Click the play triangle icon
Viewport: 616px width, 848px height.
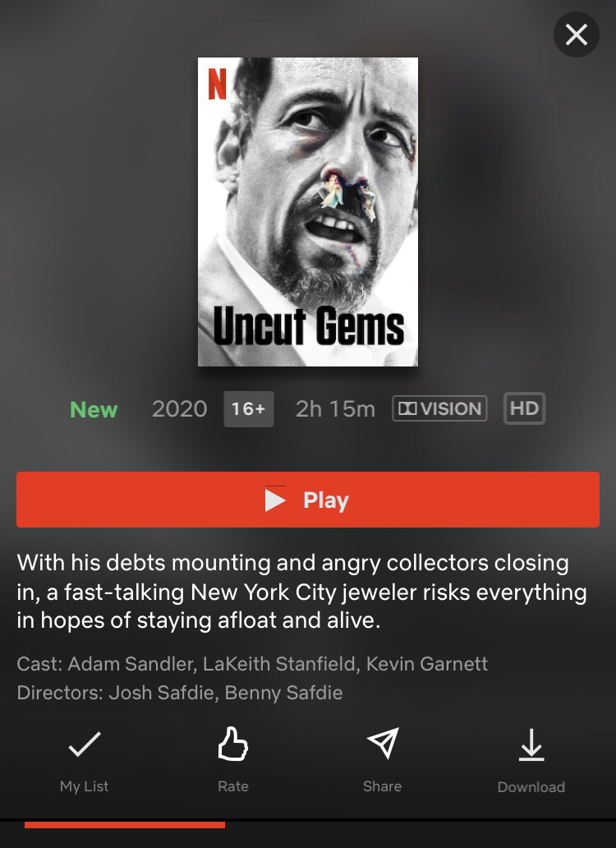click(x=275, y=500)
